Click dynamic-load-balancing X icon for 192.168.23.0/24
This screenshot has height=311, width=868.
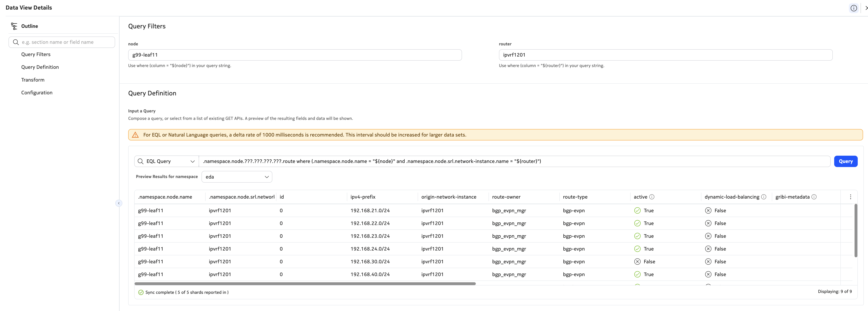[x=708, y=236]
